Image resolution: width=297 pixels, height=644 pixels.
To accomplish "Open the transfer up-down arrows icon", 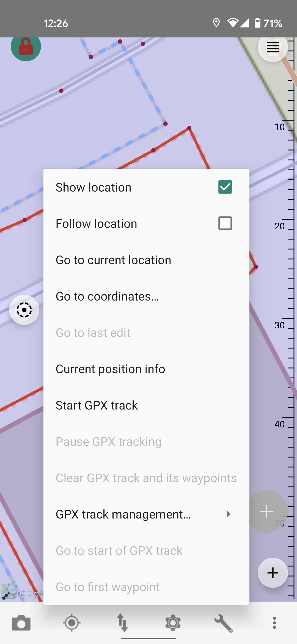I will click(x=122, y=623).
